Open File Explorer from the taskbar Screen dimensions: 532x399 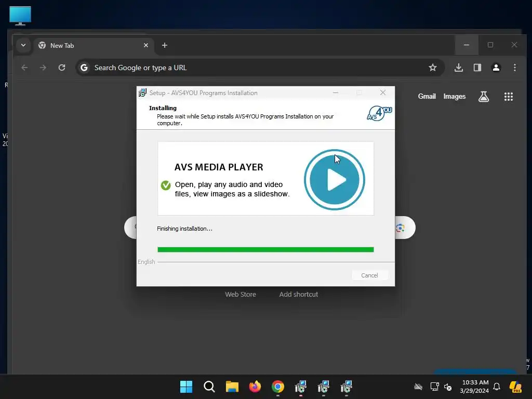[x=232, y=387]
